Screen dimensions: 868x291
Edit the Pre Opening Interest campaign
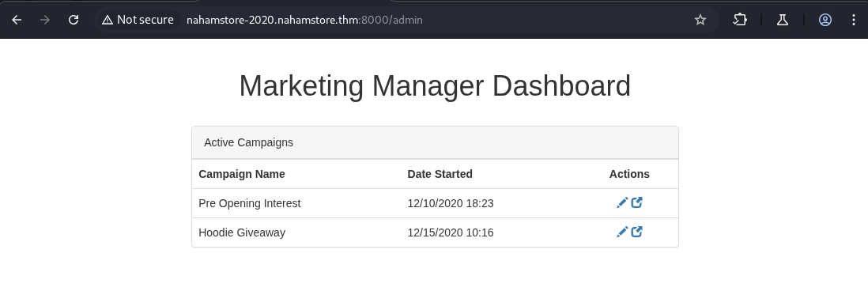coord(622,202)
